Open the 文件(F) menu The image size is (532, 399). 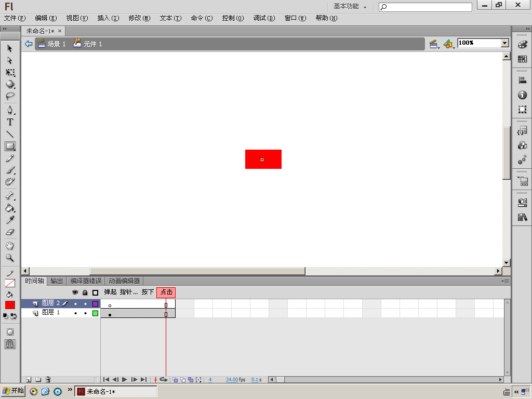click(15, 18)
